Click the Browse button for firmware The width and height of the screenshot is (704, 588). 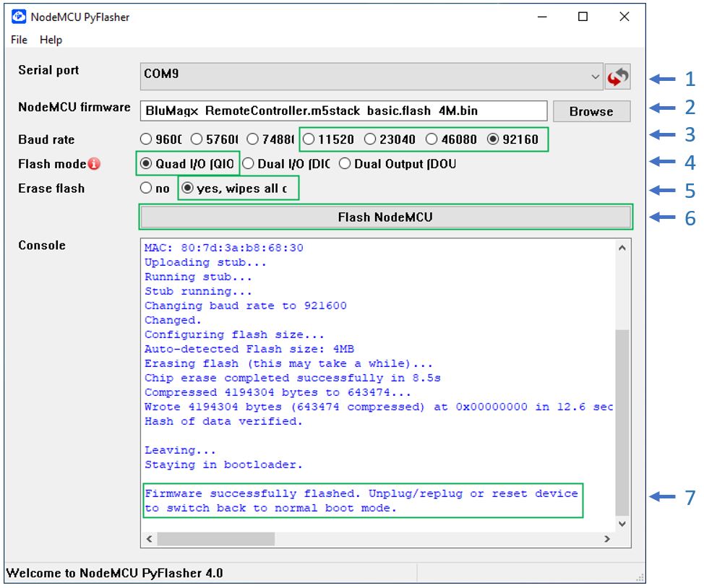591,111
